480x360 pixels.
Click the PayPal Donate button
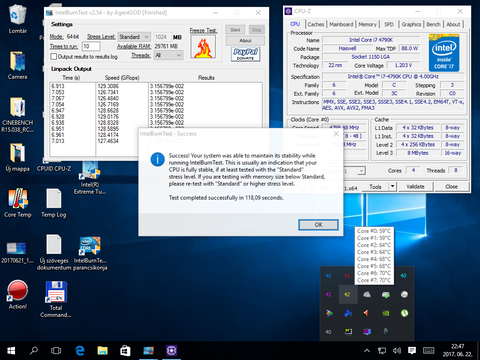coord(245,54)
